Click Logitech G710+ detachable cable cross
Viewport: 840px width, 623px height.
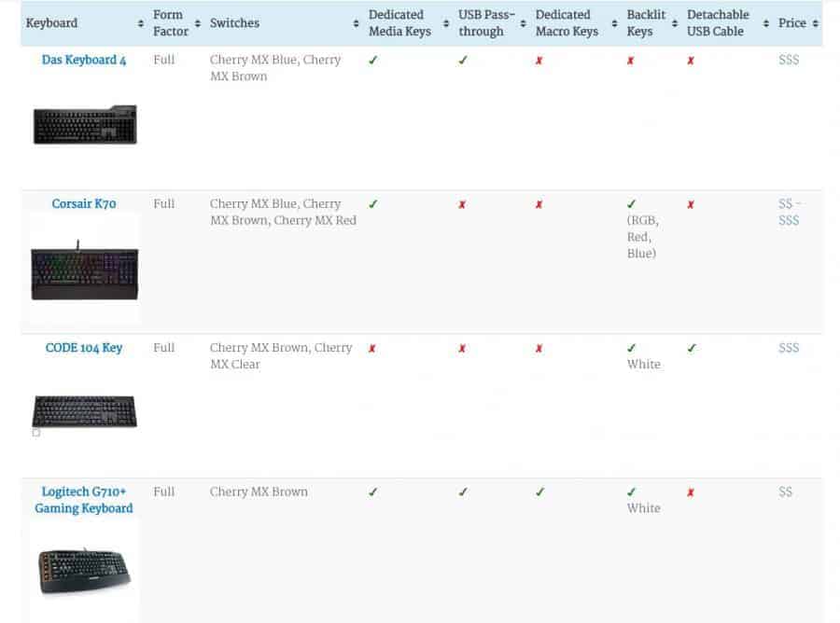[x=691, y=492]
